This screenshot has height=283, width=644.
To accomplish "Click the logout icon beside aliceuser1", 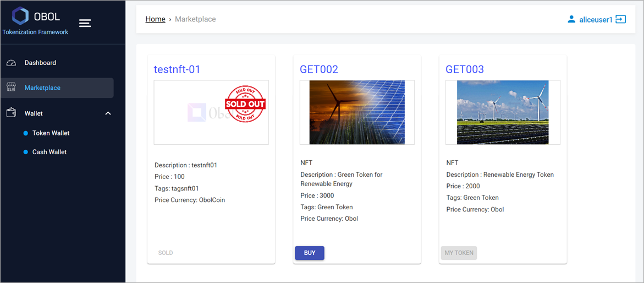I will point(620,19).
